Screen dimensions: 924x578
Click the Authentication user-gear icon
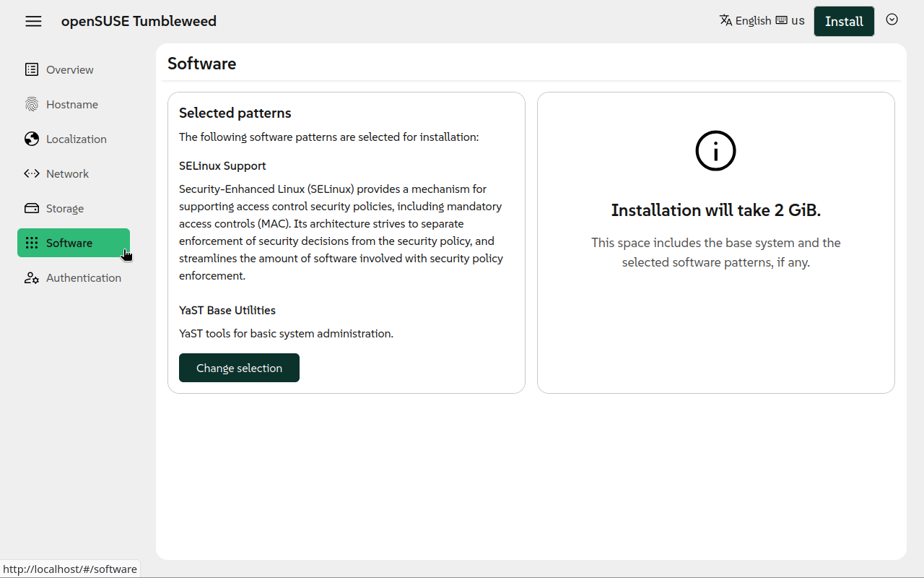[x=32, y=277]
